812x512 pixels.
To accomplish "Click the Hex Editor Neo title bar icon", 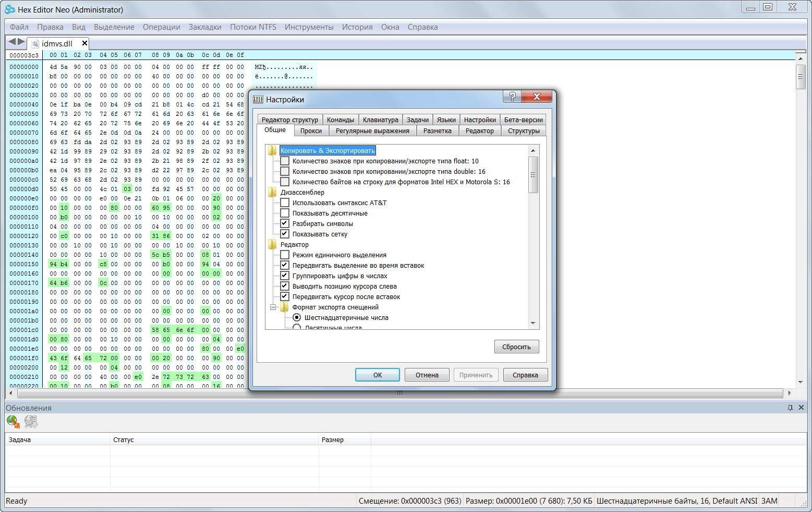I will (9, 9).
